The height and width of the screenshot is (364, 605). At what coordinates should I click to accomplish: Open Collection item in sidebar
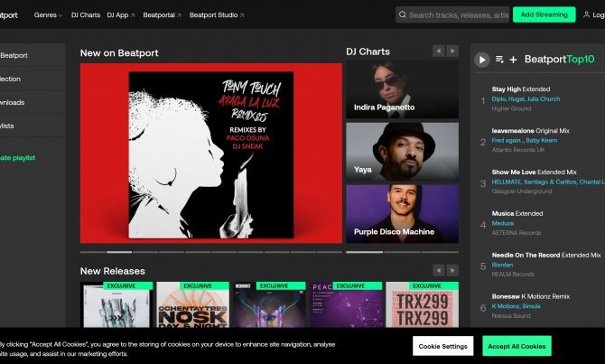tap(11, 79)
